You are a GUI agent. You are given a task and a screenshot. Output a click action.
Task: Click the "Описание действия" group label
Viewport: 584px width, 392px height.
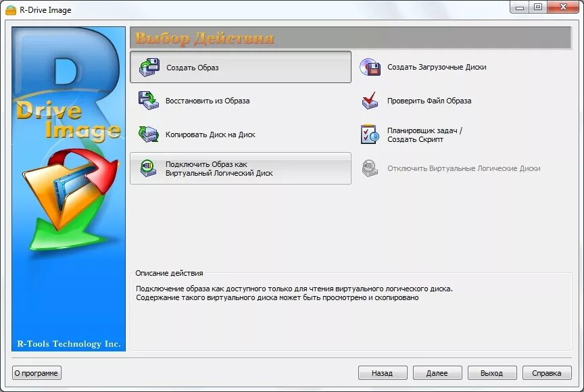(x=169, y=273)
